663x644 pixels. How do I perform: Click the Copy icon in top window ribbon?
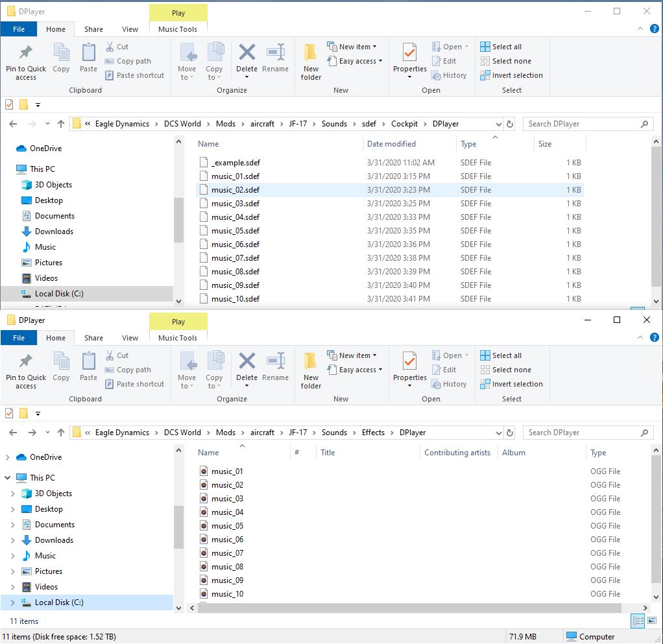coord(61,58)
